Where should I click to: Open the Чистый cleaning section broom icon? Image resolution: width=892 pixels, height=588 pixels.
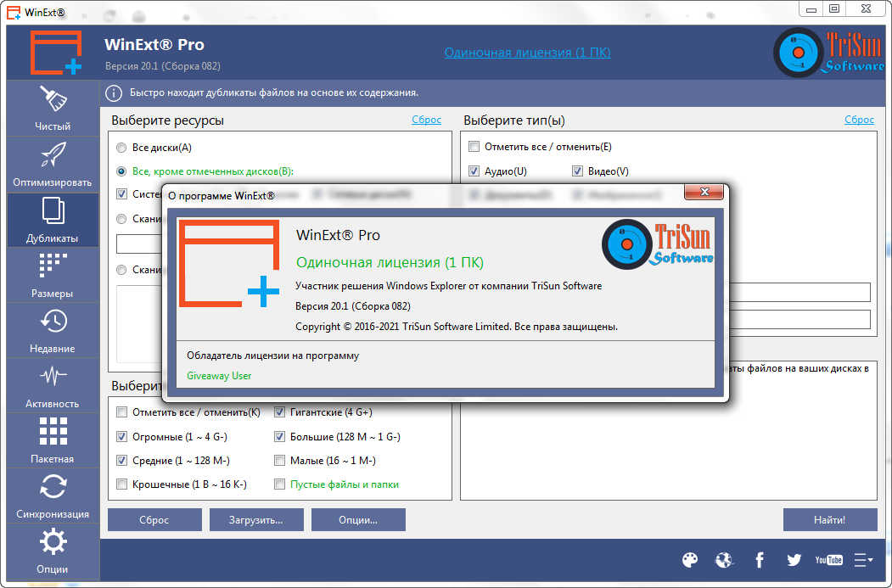tap(53, 98)
